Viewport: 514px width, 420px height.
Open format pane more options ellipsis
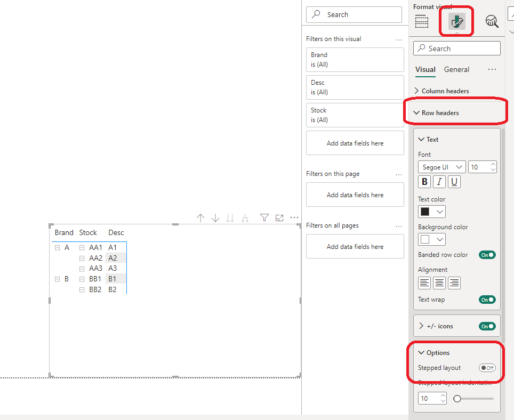(492, 69)
